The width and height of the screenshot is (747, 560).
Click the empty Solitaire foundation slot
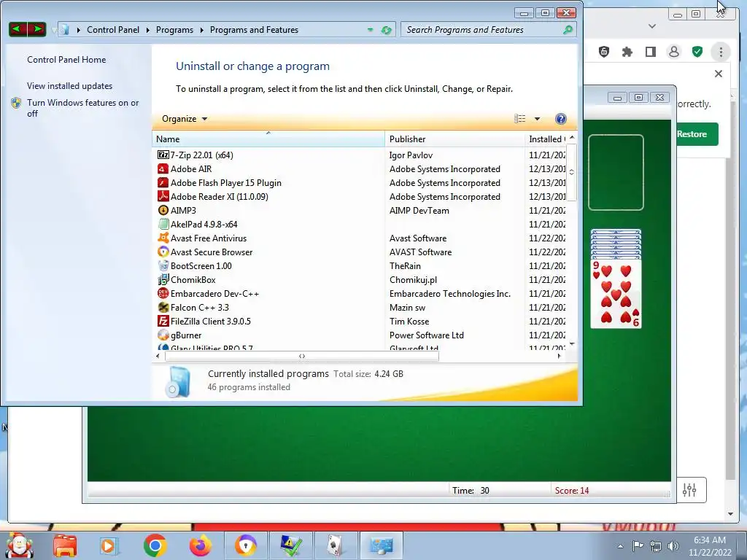tap(616, 172)
